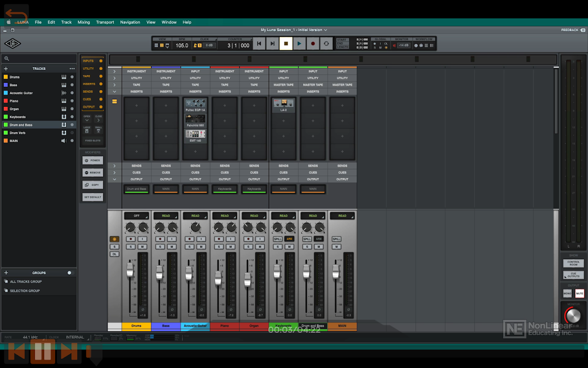This screenshot has width=588, height=368.
Task: Toggle the loop cycle button in transport
Action: pos(326,44)
